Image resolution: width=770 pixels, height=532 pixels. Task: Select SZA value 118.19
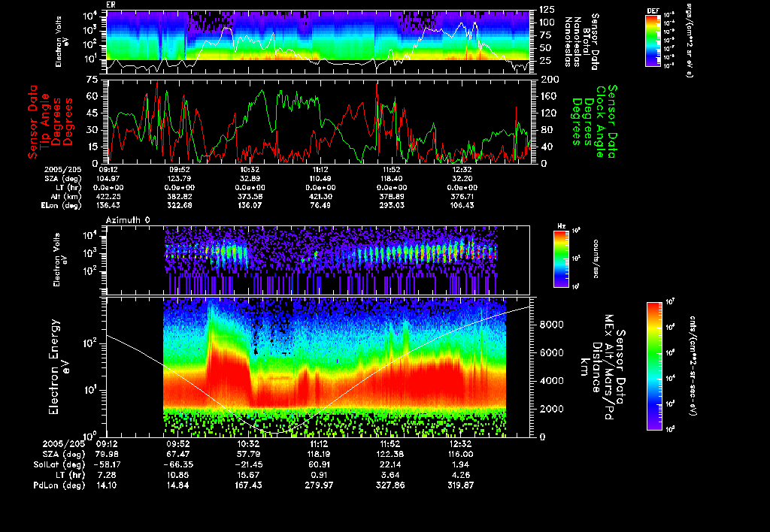319,455
